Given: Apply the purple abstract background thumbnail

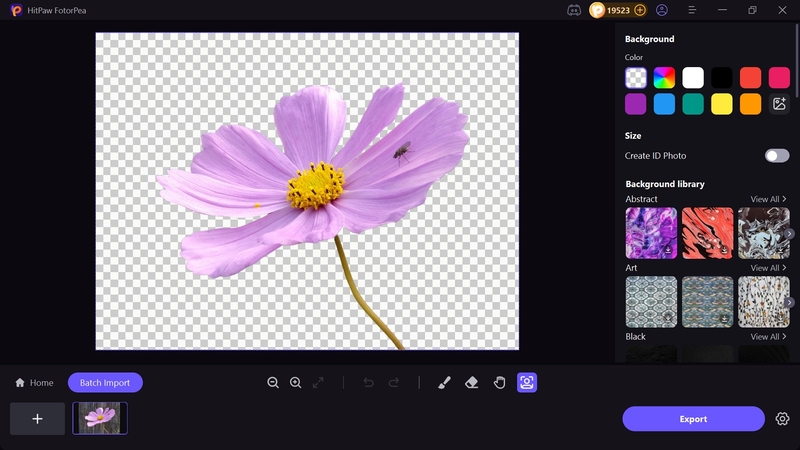Looking at the screenshot, I should click(x=651, y=233).
